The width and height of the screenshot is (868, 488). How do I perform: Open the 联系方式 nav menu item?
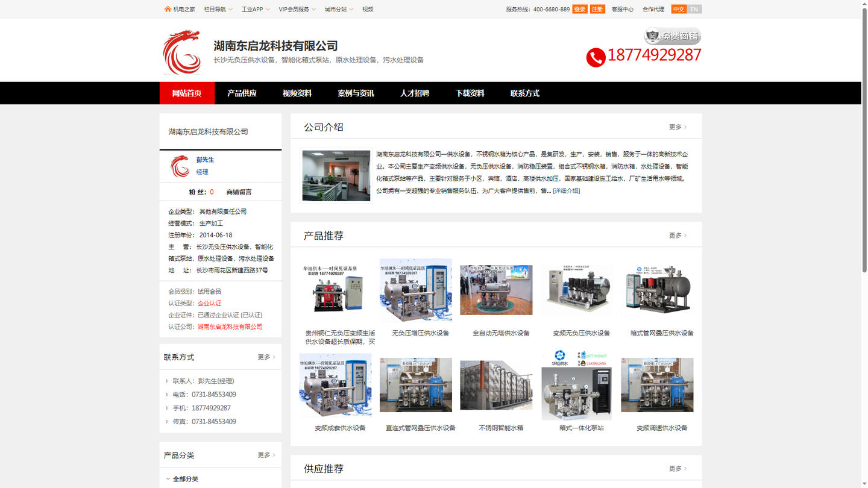tap(525, 93)
